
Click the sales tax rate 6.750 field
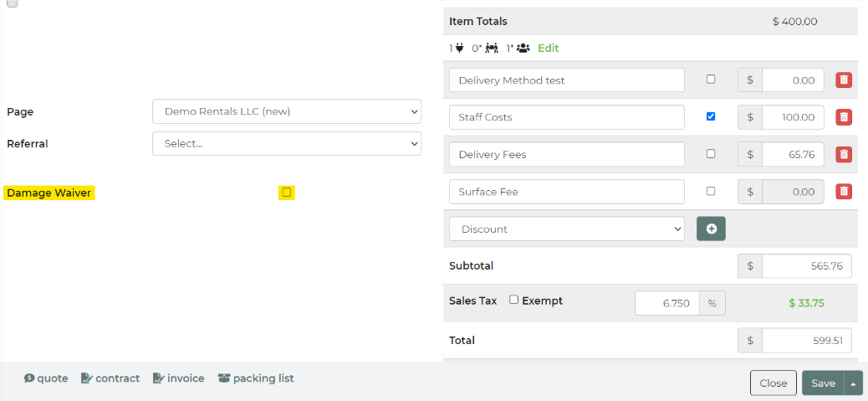(x=667, y=303)
